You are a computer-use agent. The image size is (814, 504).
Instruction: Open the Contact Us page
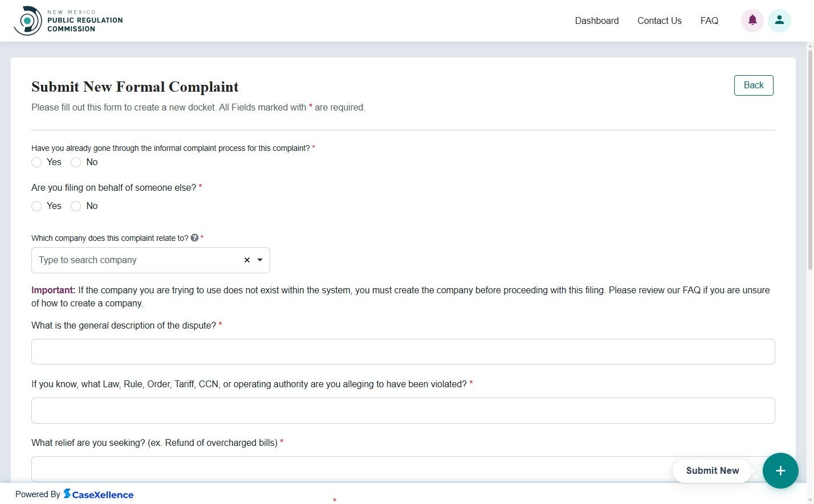659,21
